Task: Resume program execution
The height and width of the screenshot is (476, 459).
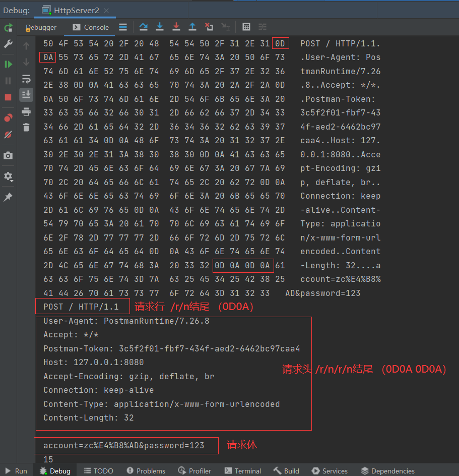Action: pyautogui.click(x=8, y=64)
